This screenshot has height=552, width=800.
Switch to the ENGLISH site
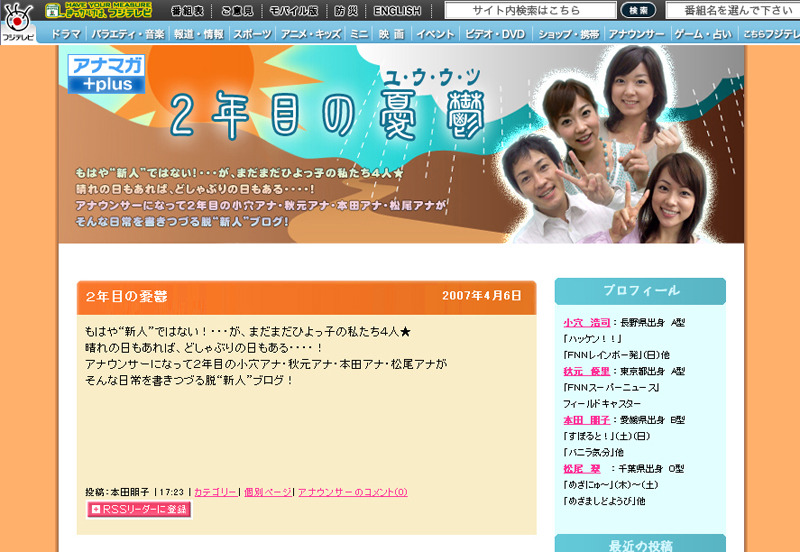(x=397, y=11)
